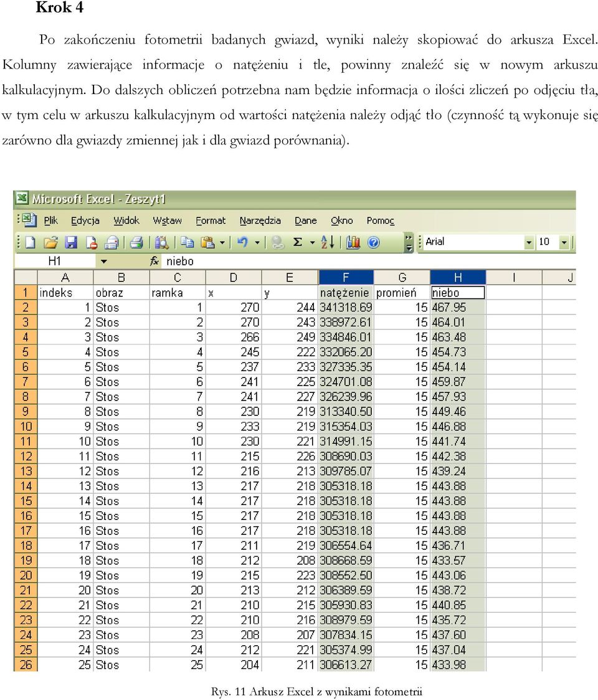Click the Select All corner button
This screenshot has height=700, width=598.
[26, 277]
